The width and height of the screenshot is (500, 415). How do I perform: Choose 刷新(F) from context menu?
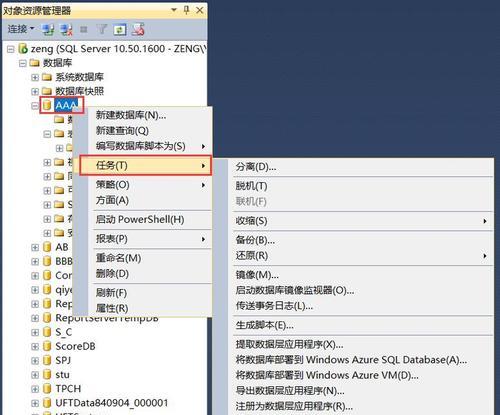(111, 293)
